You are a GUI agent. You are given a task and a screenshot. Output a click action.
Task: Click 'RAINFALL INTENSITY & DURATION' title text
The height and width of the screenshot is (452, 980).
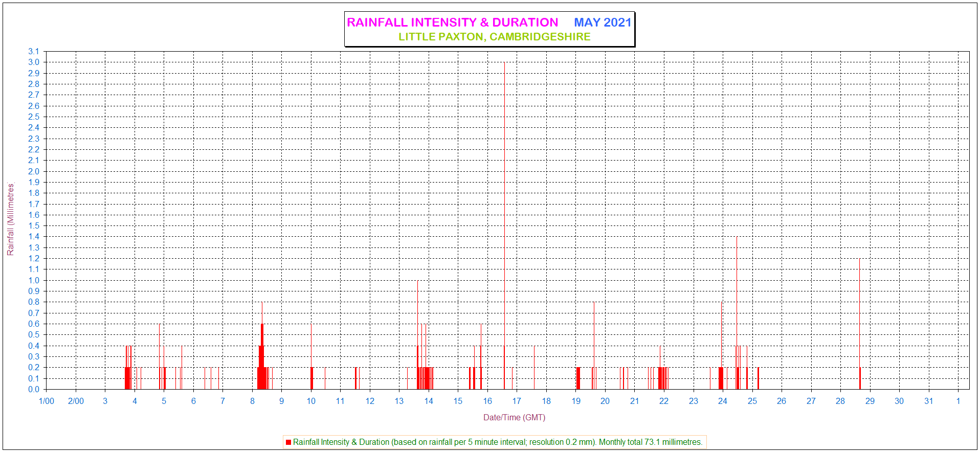[x=453, y=22]
